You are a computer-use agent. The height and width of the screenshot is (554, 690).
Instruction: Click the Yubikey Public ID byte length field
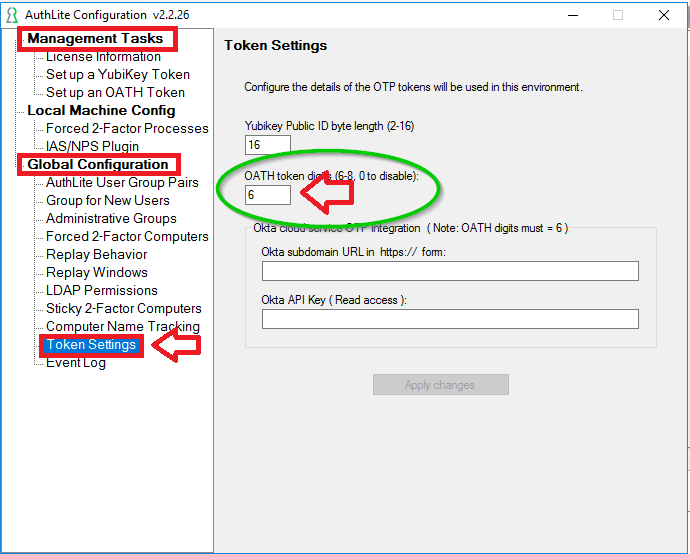[x=267, y=145]
